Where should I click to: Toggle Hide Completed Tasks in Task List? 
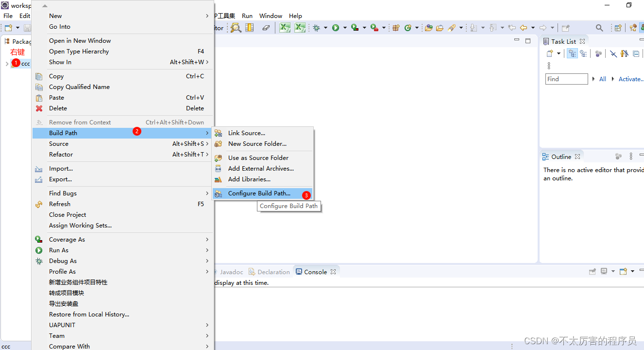tap(613, 53)
